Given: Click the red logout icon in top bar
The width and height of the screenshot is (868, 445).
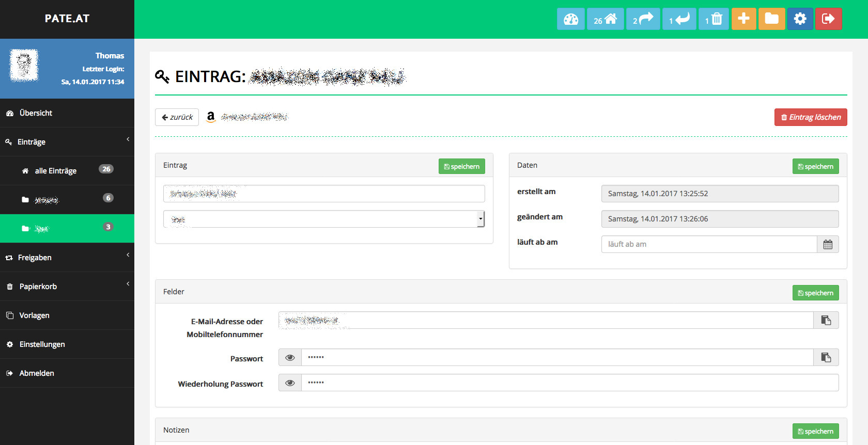Looking at the screenshot, I should tap(828, 19).
